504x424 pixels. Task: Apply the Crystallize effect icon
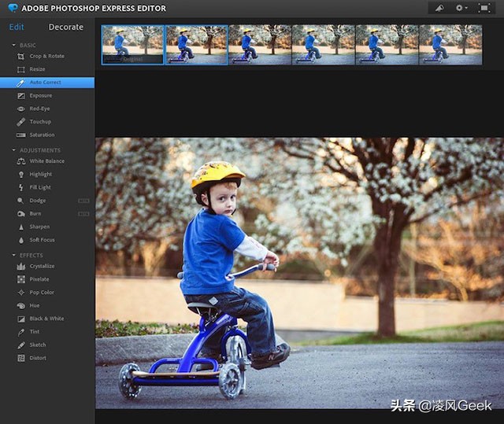(21, 266)
